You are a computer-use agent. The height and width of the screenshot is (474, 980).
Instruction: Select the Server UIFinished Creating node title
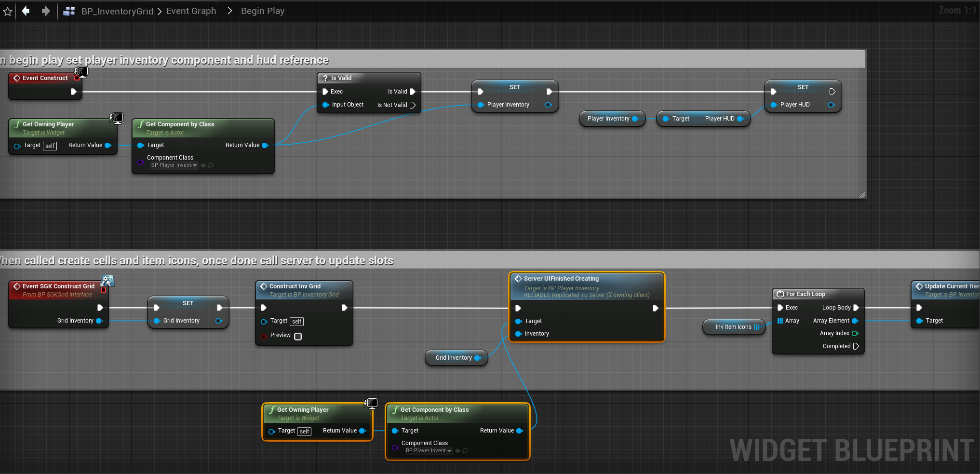(561, 279)
